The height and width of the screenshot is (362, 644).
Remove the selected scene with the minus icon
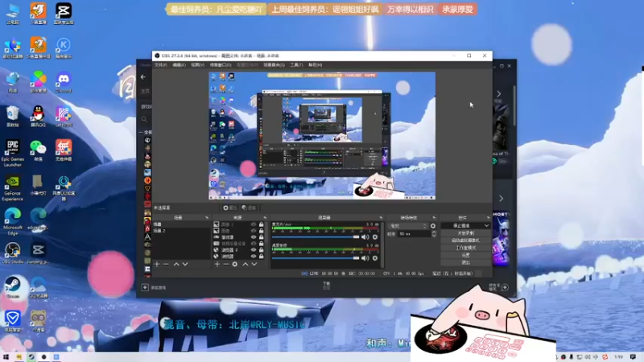(x=166, y=265)
